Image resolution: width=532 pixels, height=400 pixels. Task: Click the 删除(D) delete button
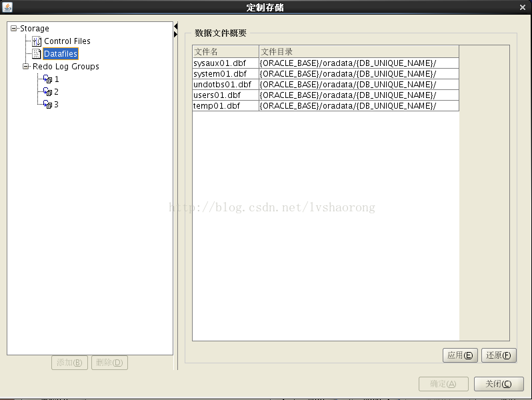[109, 363]
